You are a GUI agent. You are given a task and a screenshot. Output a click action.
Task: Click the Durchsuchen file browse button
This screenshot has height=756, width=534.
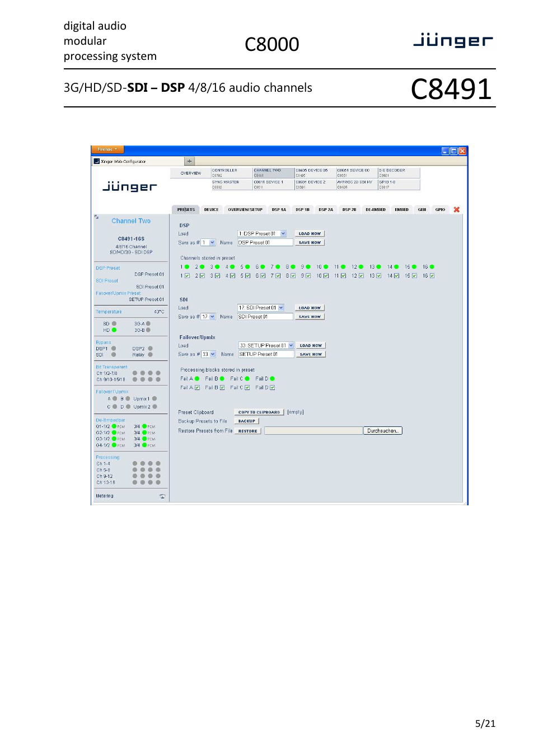pyautogui.click(x=383, y=431)
